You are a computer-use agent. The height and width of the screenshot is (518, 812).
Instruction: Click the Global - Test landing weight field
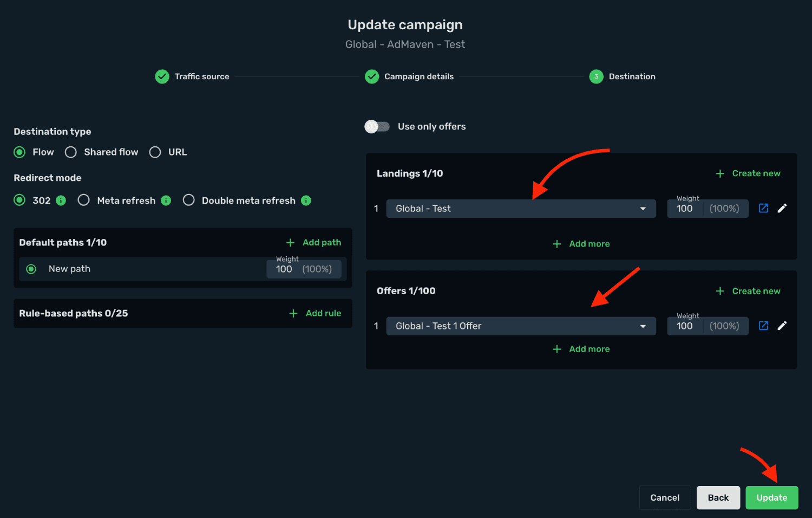pyautogui.click(x=708, y=209)
